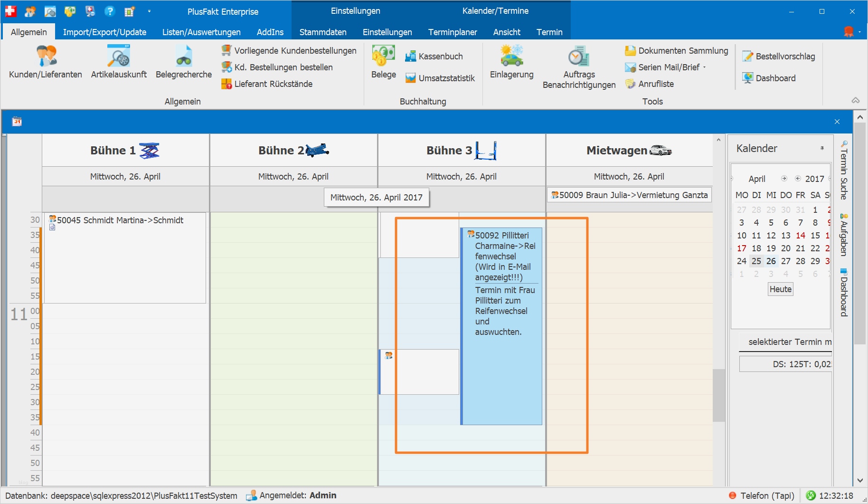Screen dimensions: 868x504
Task: Select appointment 50045 Schmidt Martina
Action: pyautogui.click(x=125, y=258)
